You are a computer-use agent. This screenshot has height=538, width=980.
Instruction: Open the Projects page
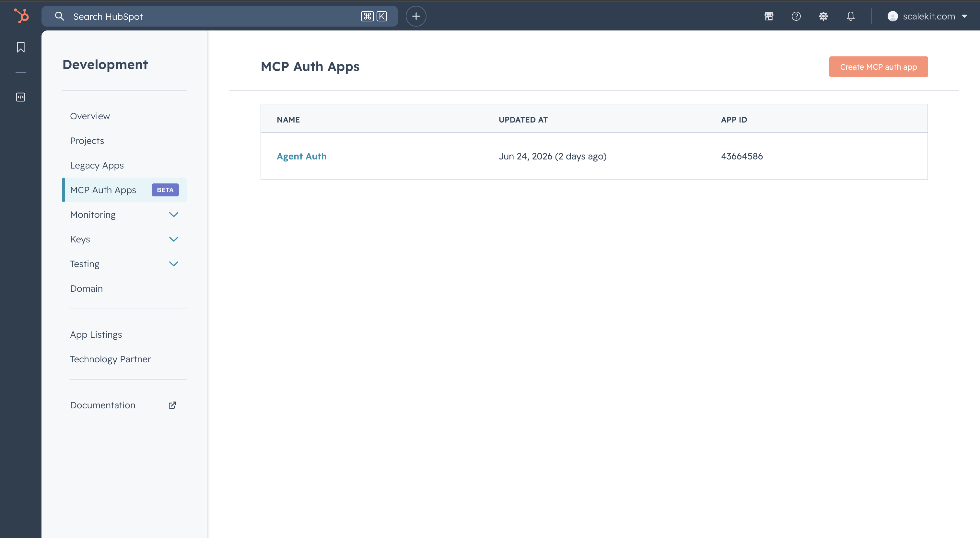(87, 141)
